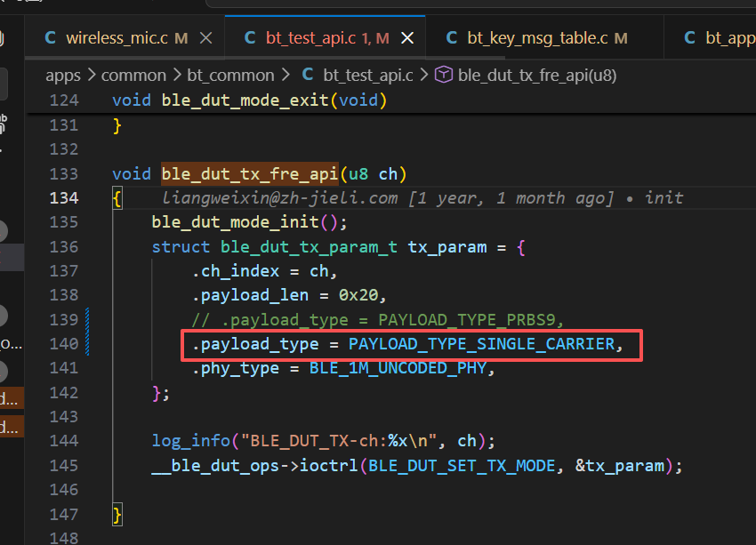Screen dimensions: 756x545
Task: Click the BLE_1M_UNCODED_PHY constant
Action: (398, 368)
